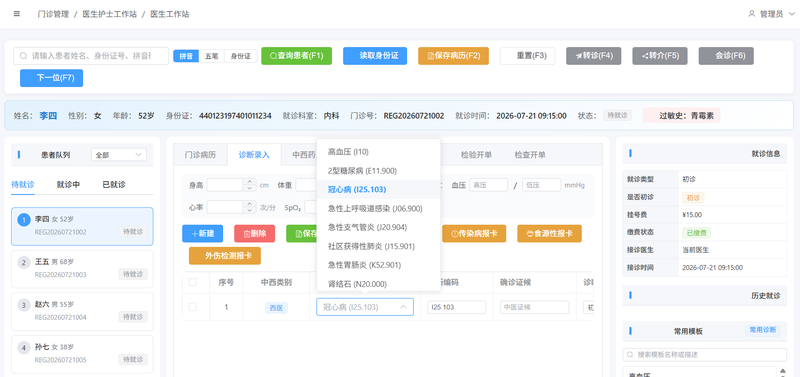
Task: Select patient 王五 in the queue
Action: click(x=82, y=269)
